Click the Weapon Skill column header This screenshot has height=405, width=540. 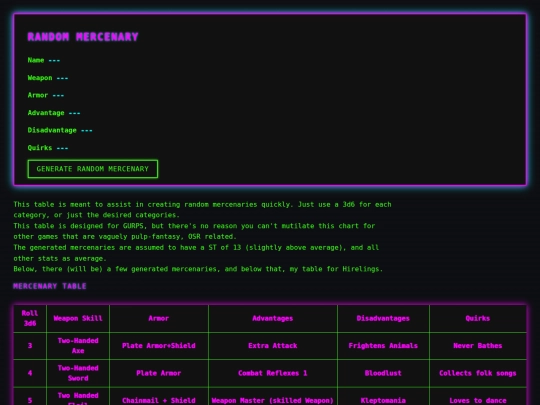click(78, 318)
